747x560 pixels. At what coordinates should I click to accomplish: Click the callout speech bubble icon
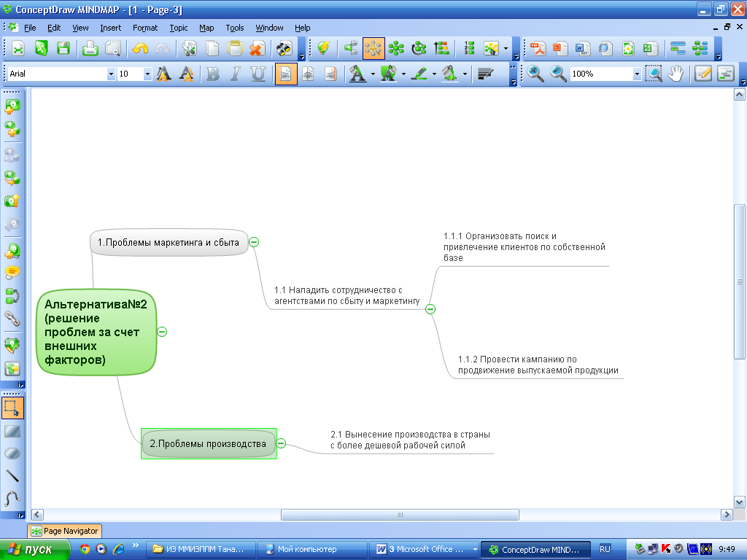pyautogui.click(x=12, y=273)
